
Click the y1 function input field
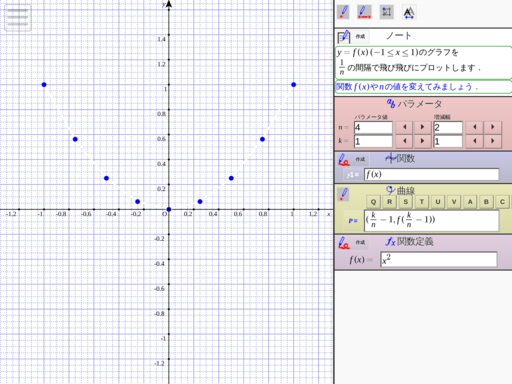(432, 174)
